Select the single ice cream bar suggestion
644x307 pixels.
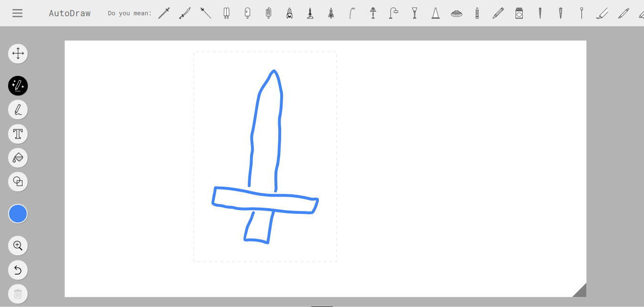click(247, 13)
